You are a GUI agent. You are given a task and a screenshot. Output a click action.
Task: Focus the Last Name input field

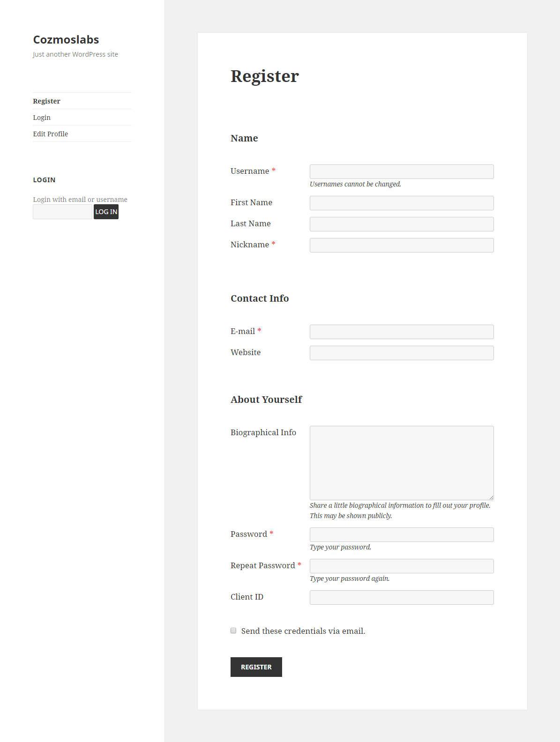click(x=402, y=224)
